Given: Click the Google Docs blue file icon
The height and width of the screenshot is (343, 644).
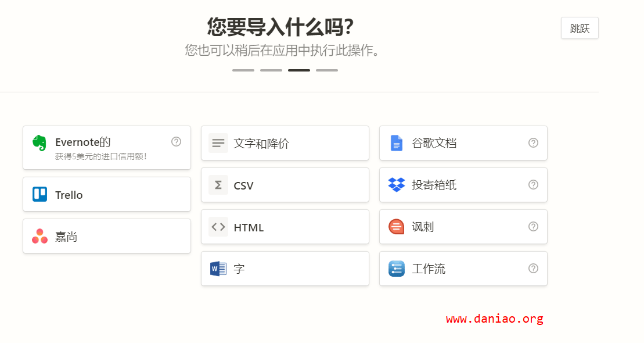Looking at the screenshot, I should click(397, 143).
